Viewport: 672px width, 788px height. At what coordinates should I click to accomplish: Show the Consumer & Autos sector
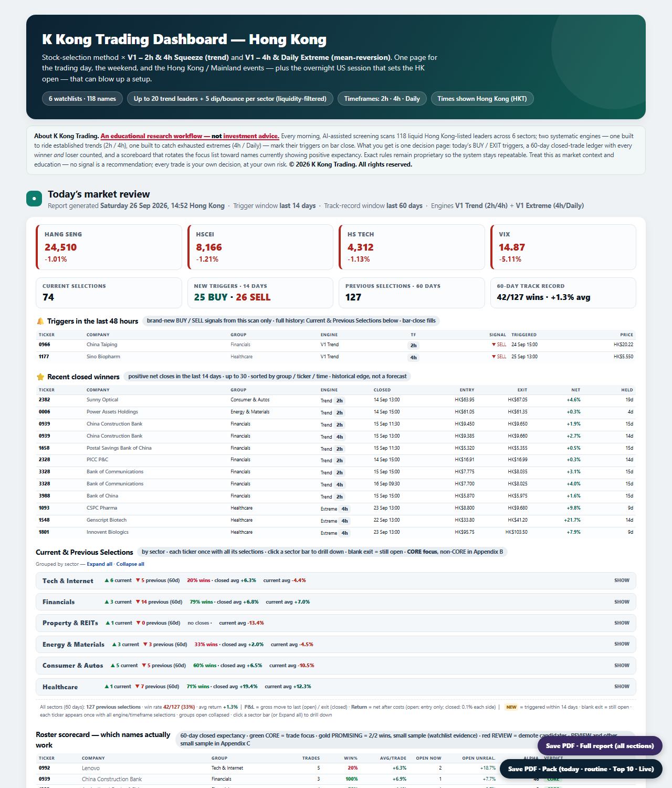pyautogui.click(x=622, y=666)
